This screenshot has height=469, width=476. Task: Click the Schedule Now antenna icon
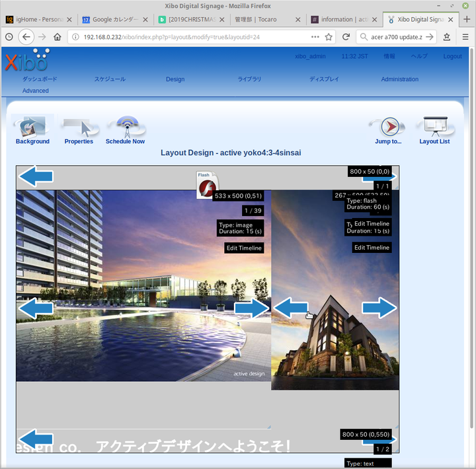click(127, 127)
